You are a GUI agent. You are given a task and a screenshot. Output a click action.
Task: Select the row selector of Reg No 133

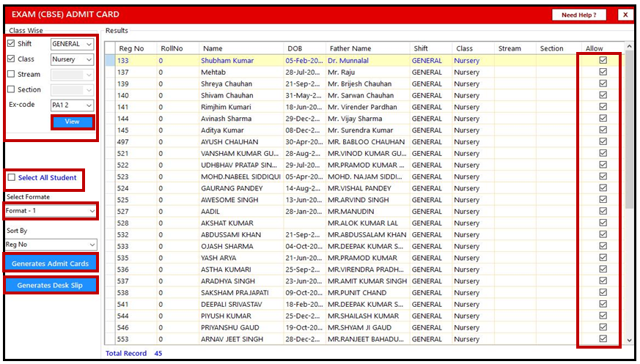(x=110, y=60)
